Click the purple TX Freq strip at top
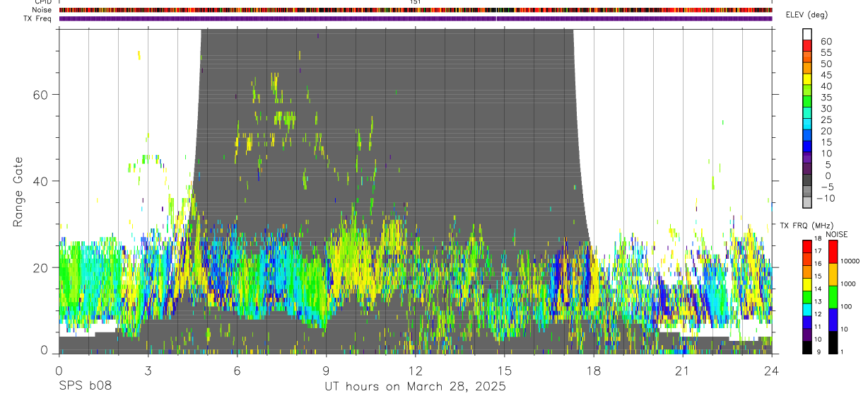 (416, 18)
